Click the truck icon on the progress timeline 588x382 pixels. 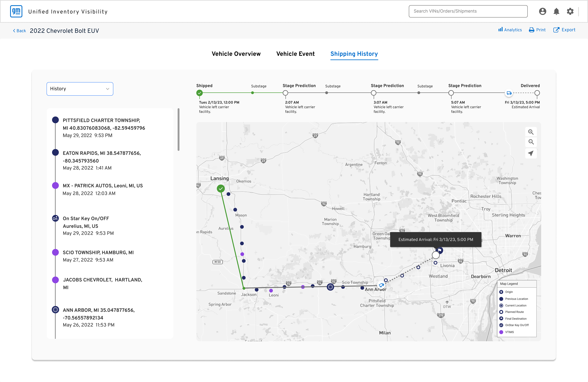click(x=509, y=93)
